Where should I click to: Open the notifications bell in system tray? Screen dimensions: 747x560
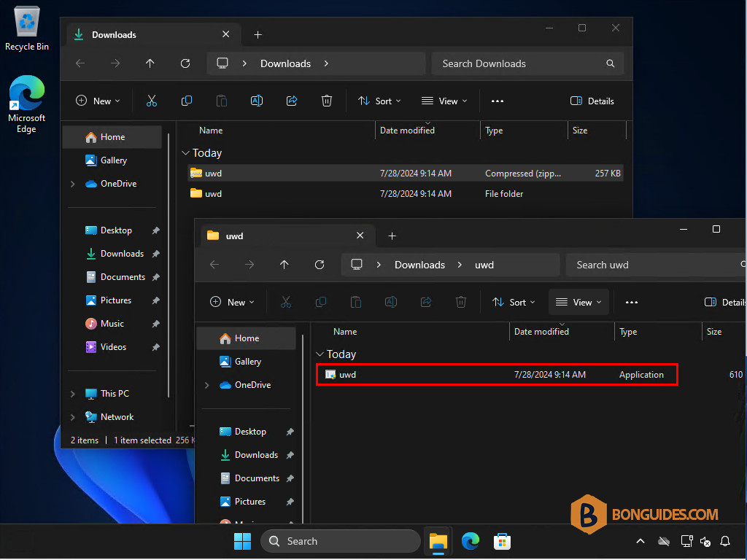click(725, 542)
